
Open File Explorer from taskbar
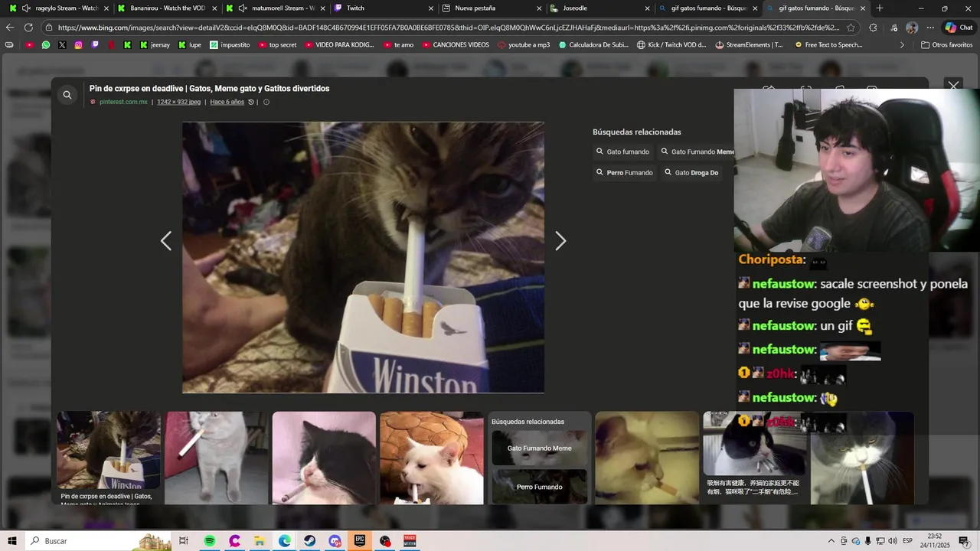tap(260, 541)
